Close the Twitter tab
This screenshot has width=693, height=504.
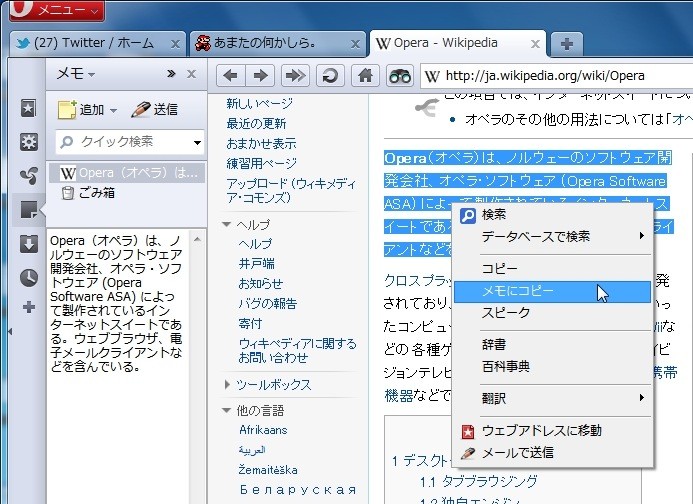[x=175, y=44]
